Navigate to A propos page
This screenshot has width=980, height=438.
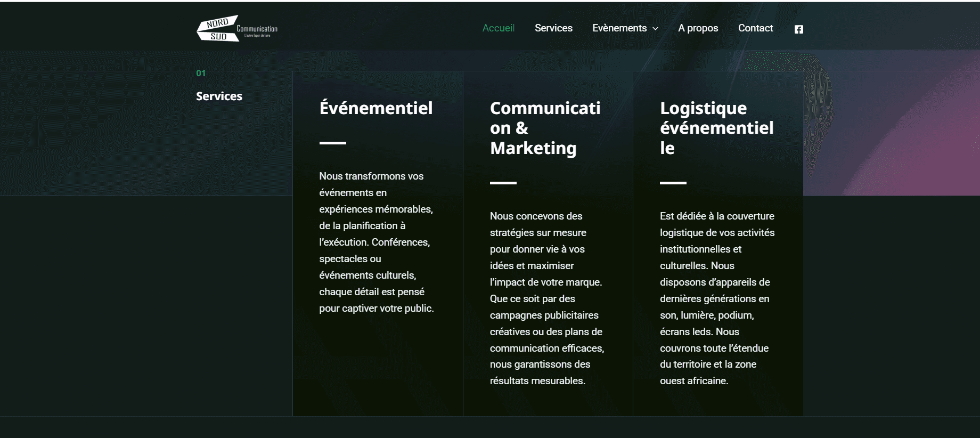click(698, 28)
